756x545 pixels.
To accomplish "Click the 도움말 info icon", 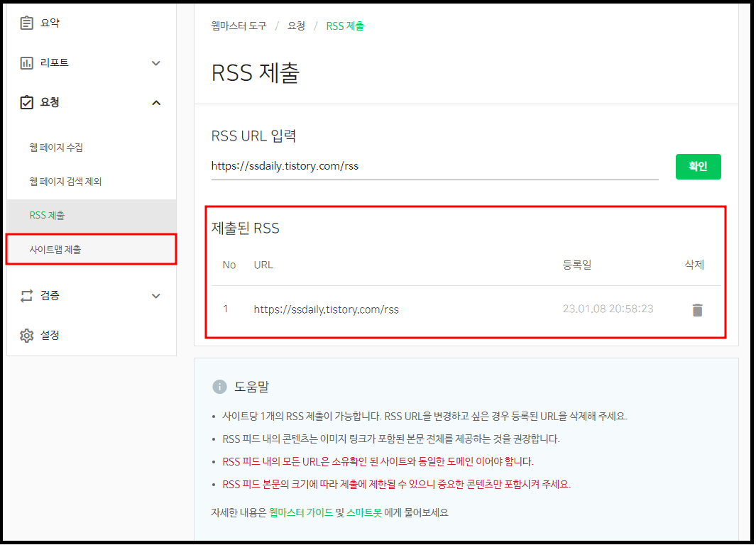I will point(219,387).
